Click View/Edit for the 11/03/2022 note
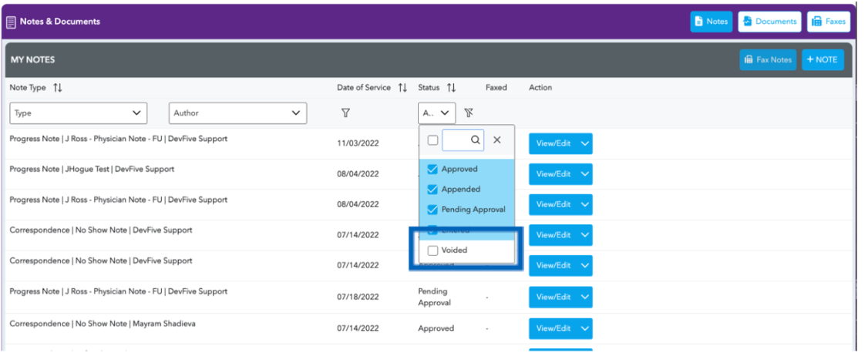The width and height of the screenshot is (868, 353). (553, 143)
